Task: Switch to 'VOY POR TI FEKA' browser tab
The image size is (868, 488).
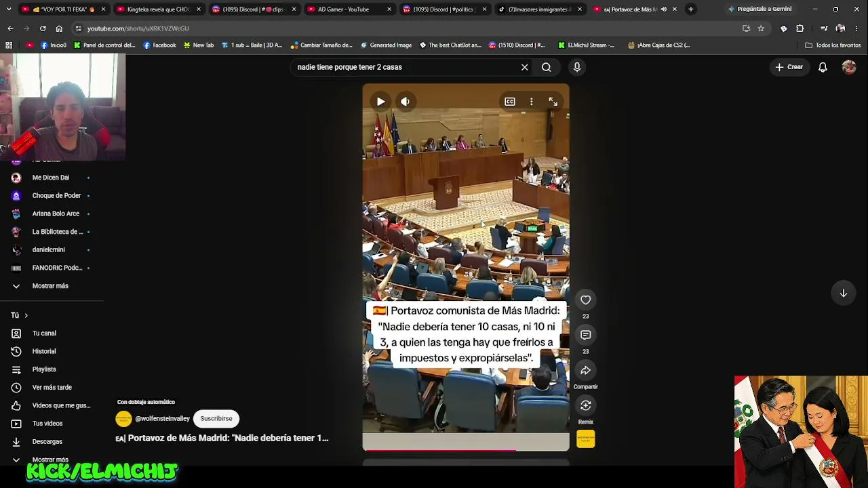Action: [x=62, y=9]
